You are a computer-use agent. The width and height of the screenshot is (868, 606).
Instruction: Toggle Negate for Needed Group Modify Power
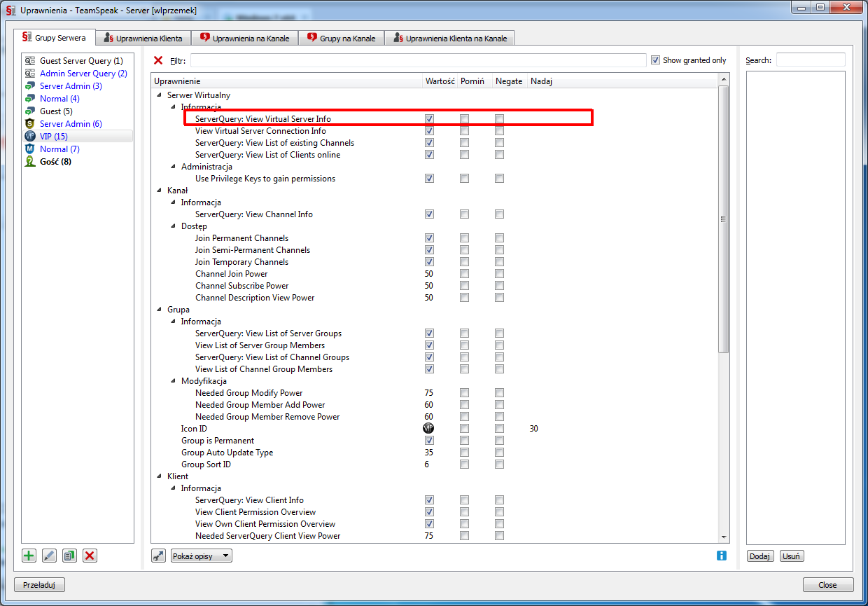pos(499,393)
